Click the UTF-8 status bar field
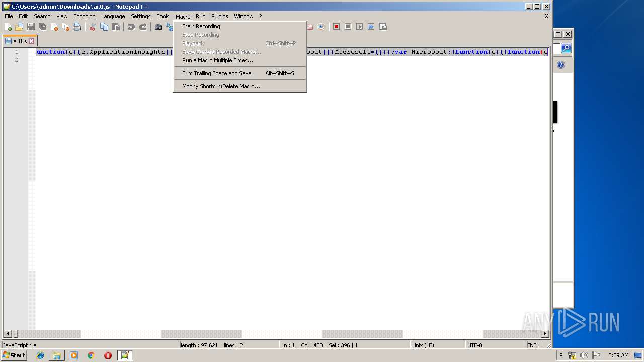The height and width of the screenshot is (362, 644). (496, 345)
